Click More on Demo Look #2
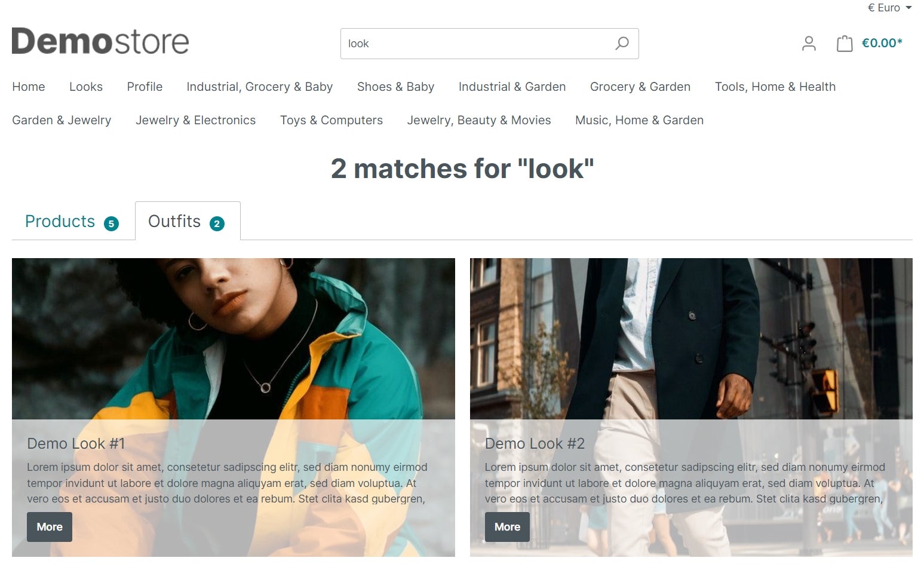 tap(507, 527)
